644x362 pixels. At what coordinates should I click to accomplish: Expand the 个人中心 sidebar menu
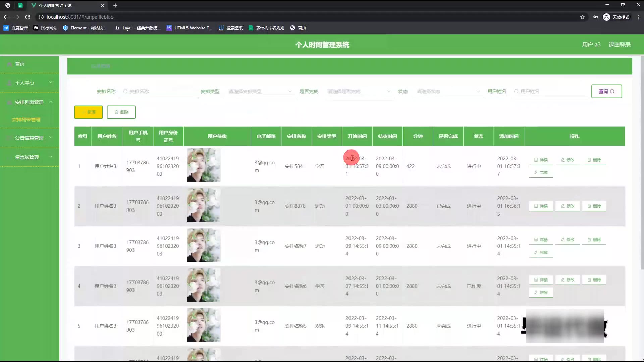pos(30,83)
